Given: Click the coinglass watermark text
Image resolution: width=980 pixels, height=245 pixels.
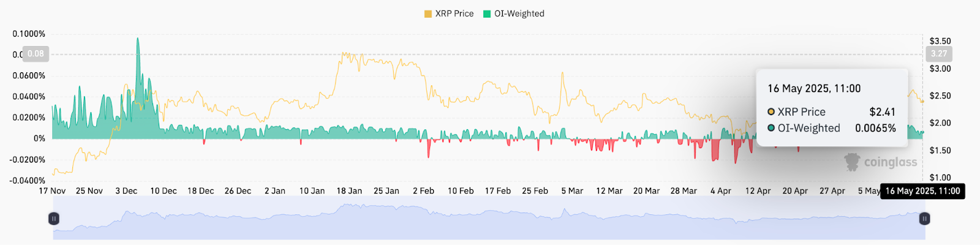Looking at the screenshot, I should (891, 162).
